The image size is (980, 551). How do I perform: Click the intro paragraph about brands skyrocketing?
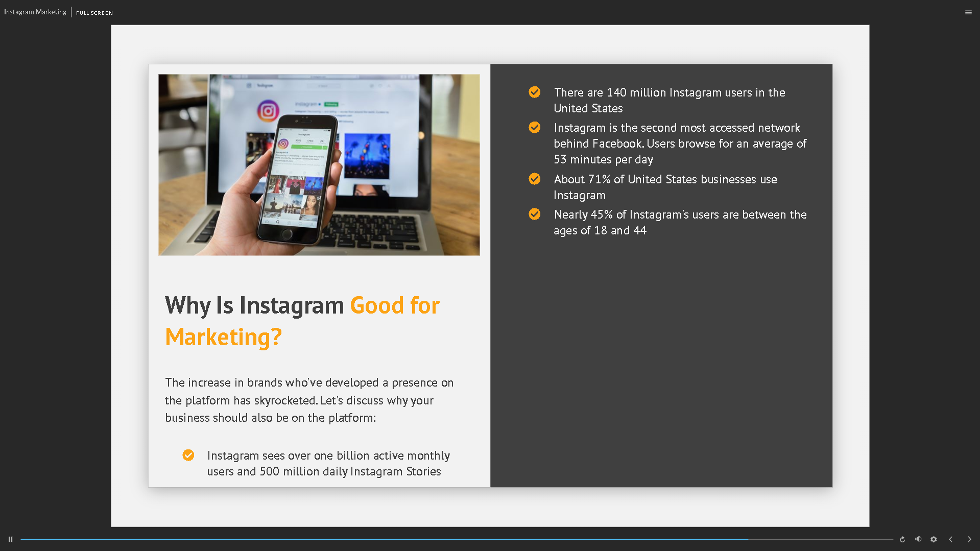click(x=309, y=400)
